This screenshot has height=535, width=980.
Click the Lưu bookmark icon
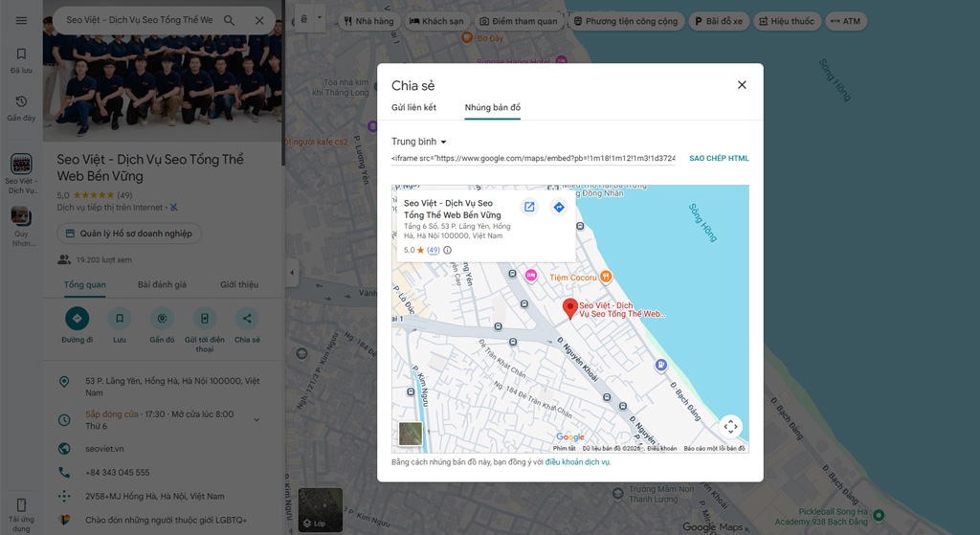120,319
